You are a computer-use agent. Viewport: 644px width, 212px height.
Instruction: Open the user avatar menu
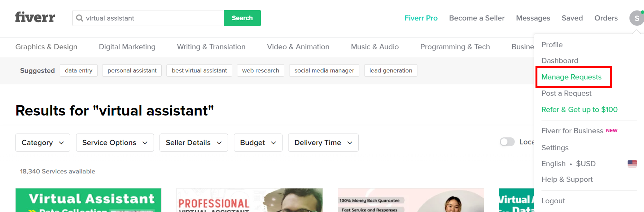pyautogui.click(x=637, y=18)
